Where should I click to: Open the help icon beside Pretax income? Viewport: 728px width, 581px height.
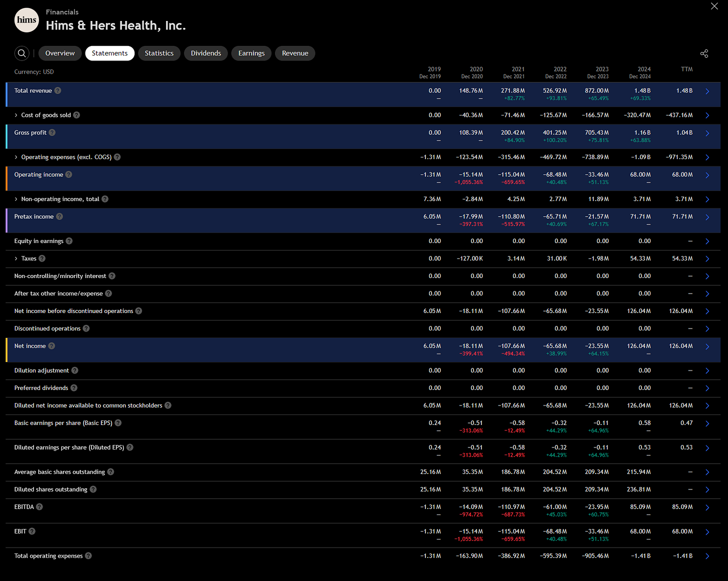pos(59,216)
